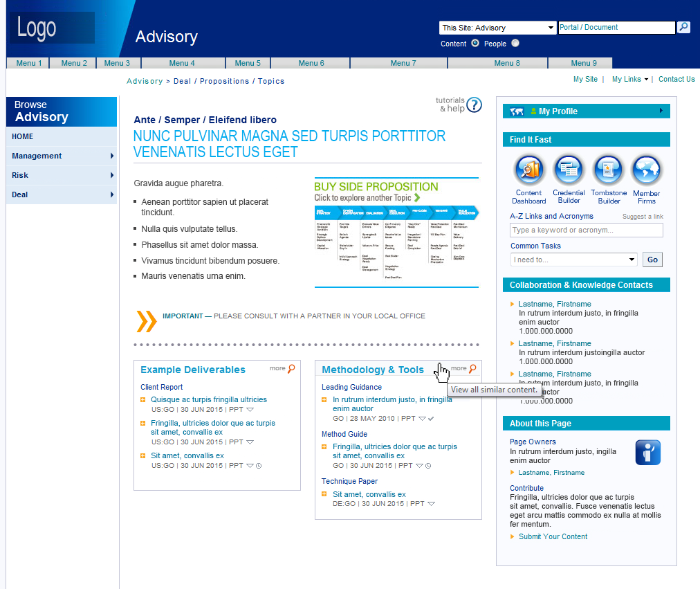Open first Lastname, Firstname in Collaboration contacts
700x589 pixels.
(x=555, y=304)
